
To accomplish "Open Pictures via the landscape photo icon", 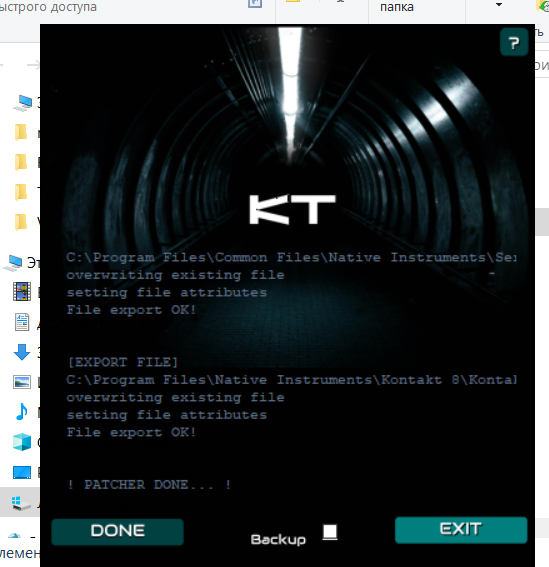I will click(x=22, y=382).
